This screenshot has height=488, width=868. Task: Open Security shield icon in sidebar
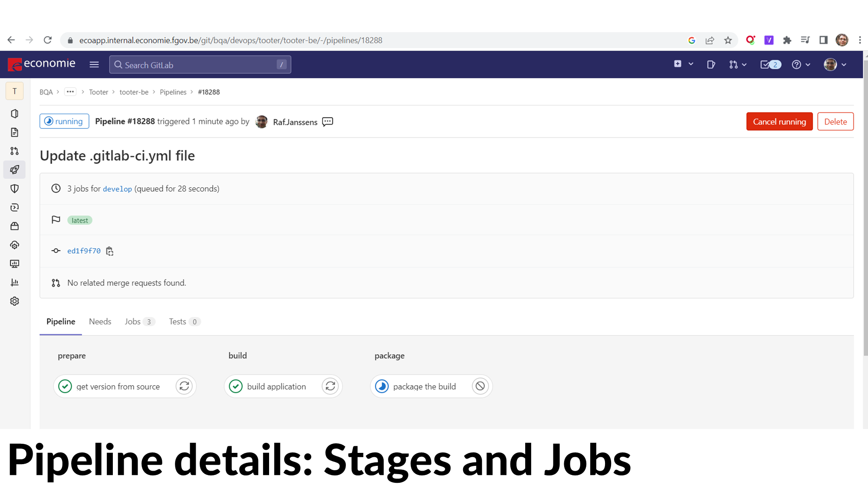pos(14,189)
